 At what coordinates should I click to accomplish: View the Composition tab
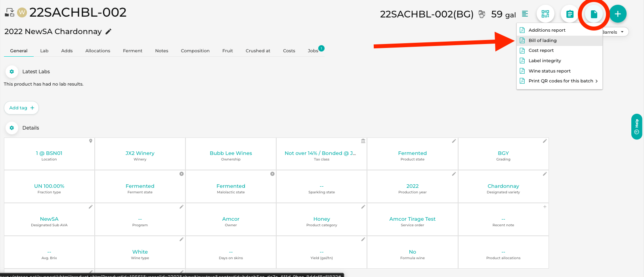click(195, 51)
